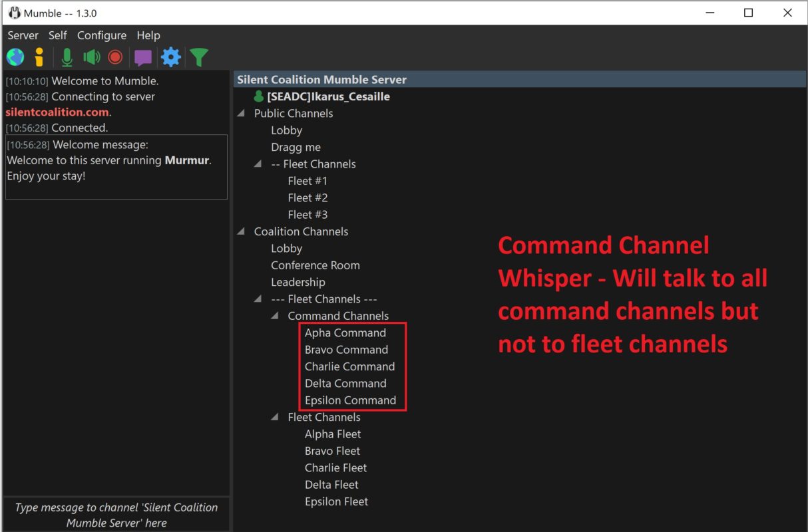This screenshot has width=808, height=532.
Task: Click the Mumble app icon in title bar
Action: click(14, 13)
